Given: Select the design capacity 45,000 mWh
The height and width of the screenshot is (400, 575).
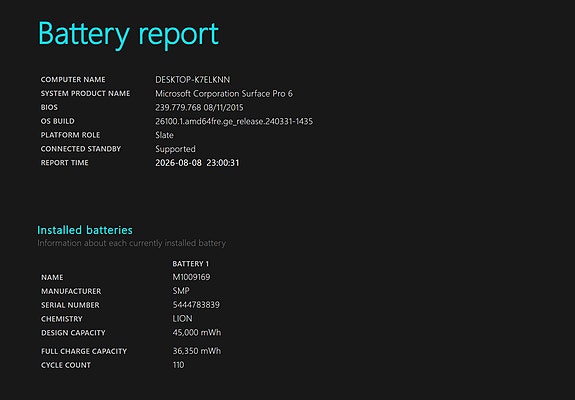Looking at the screenshot, I should (x=197, y=333).
